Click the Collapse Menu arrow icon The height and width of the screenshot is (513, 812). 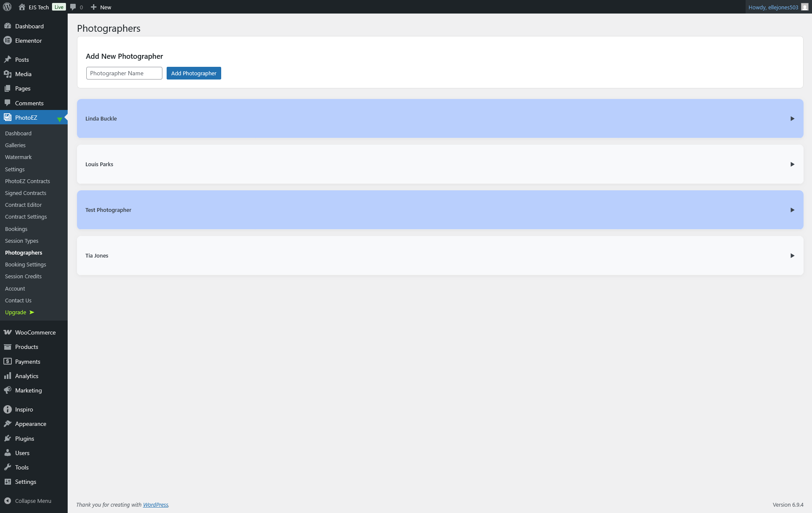(x=8, y=501)
